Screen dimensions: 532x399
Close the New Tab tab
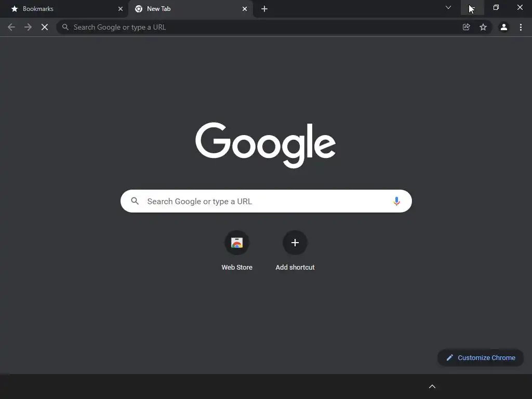245,9
